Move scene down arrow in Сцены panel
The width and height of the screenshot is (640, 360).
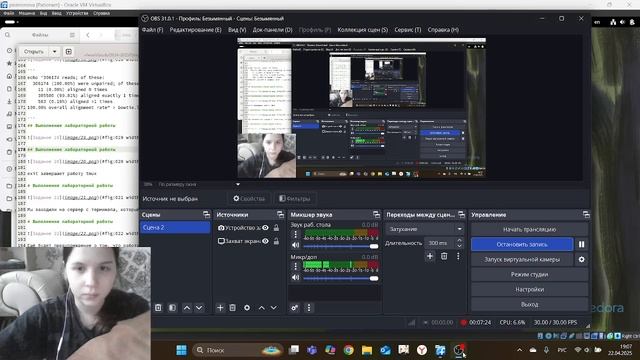199,308
